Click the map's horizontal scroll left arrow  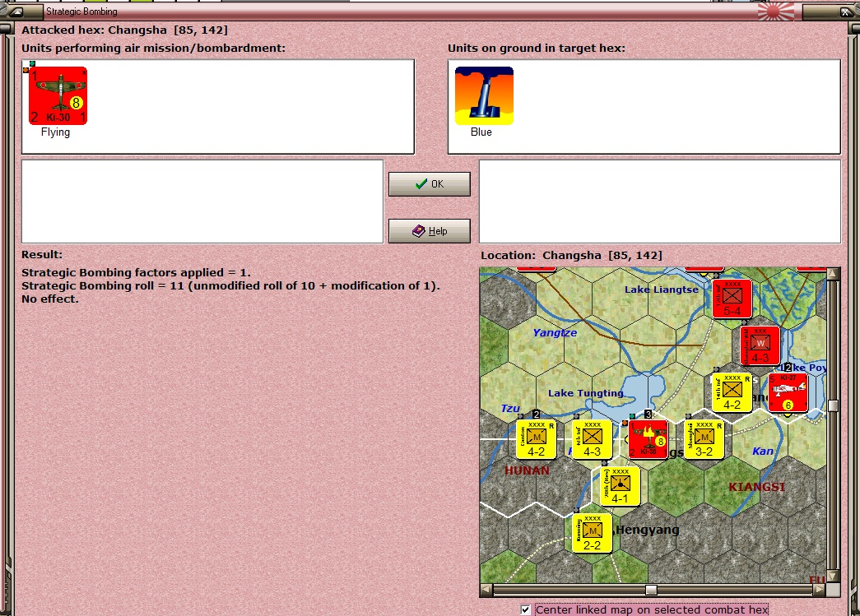[486, 590]
